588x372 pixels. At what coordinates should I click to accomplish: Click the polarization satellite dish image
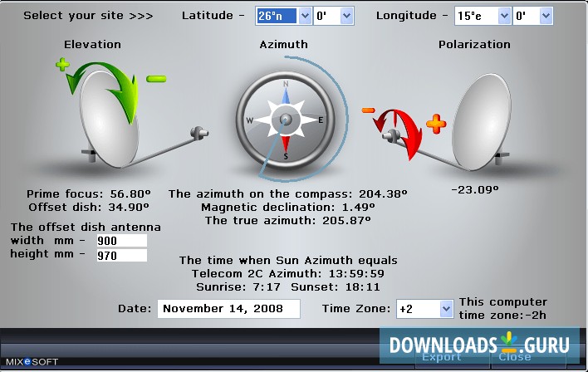482,122
